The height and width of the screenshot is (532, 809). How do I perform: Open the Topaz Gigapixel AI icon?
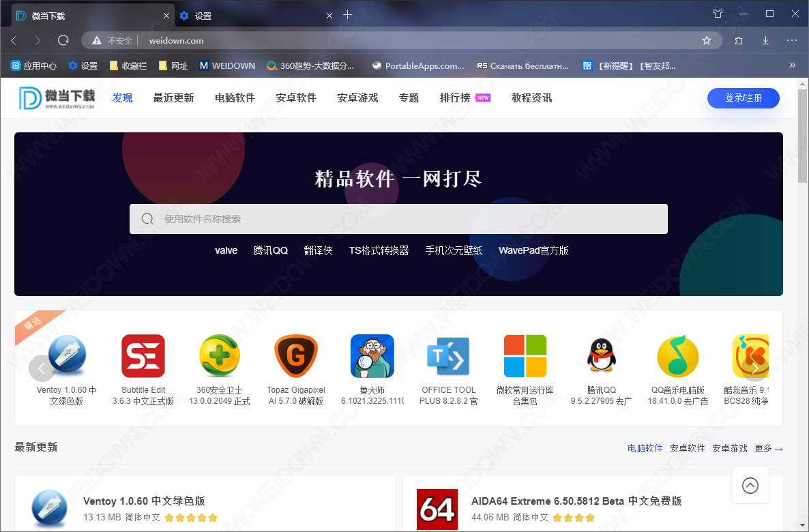pos(295,355)
